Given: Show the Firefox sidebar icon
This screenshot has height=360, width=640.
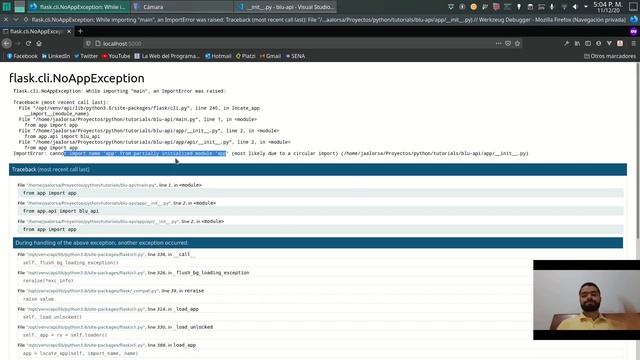Looking at the screenshot, I should click(588, 43).
